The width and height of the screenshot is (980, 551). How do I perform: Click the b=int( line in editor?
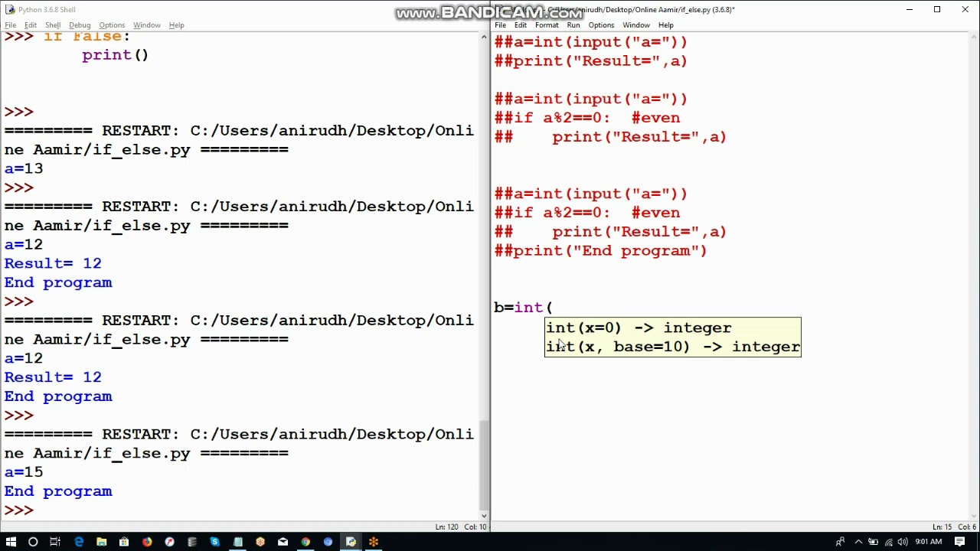[x=524, y=308]
